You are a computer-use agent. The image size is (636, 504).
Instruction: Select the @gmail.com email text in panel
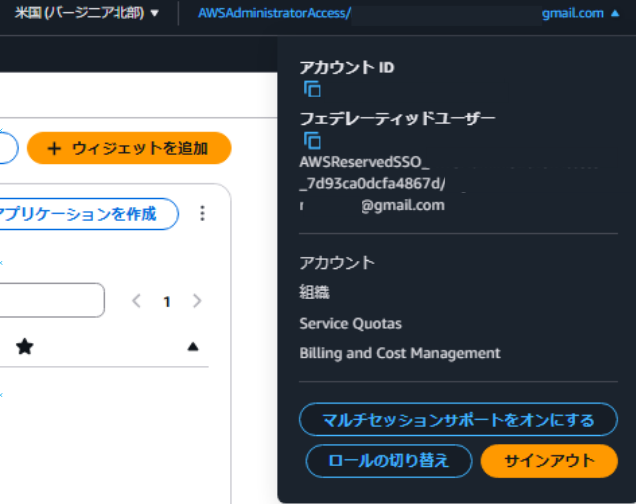[x=403, y=206]
